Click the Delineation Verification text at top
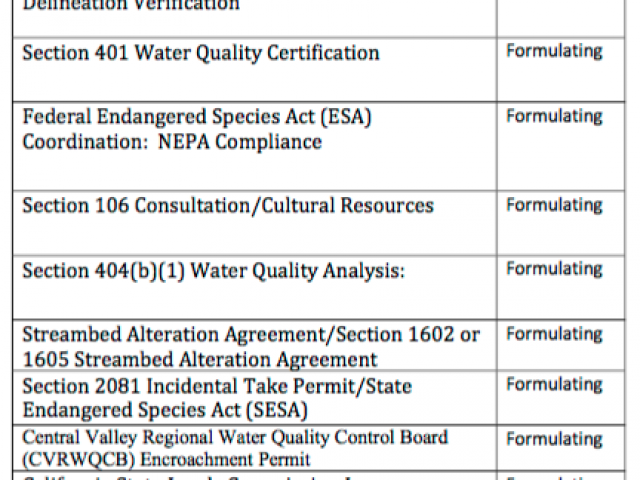The image size is (640, 480). coord(131,5)
